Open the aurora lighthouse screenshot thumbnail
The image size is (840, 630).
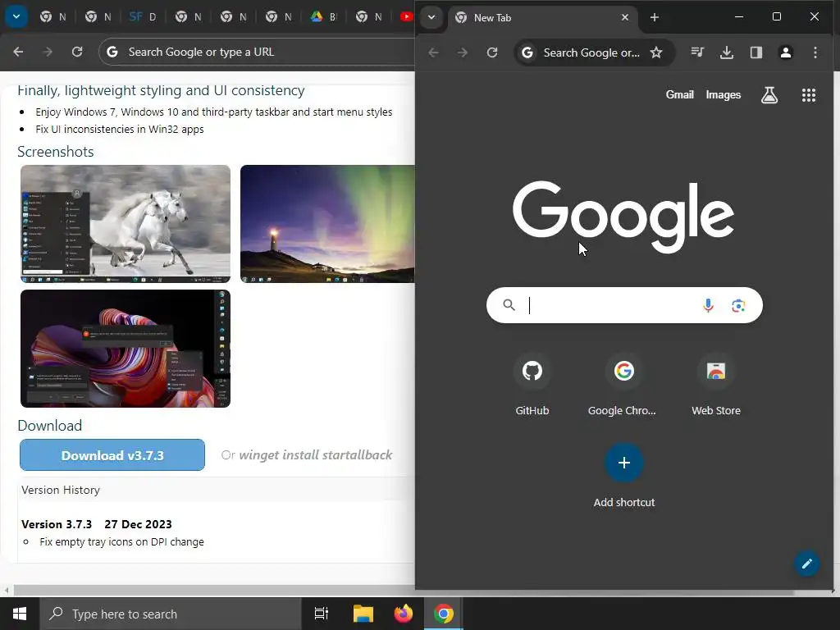click(x=327, y=224)
